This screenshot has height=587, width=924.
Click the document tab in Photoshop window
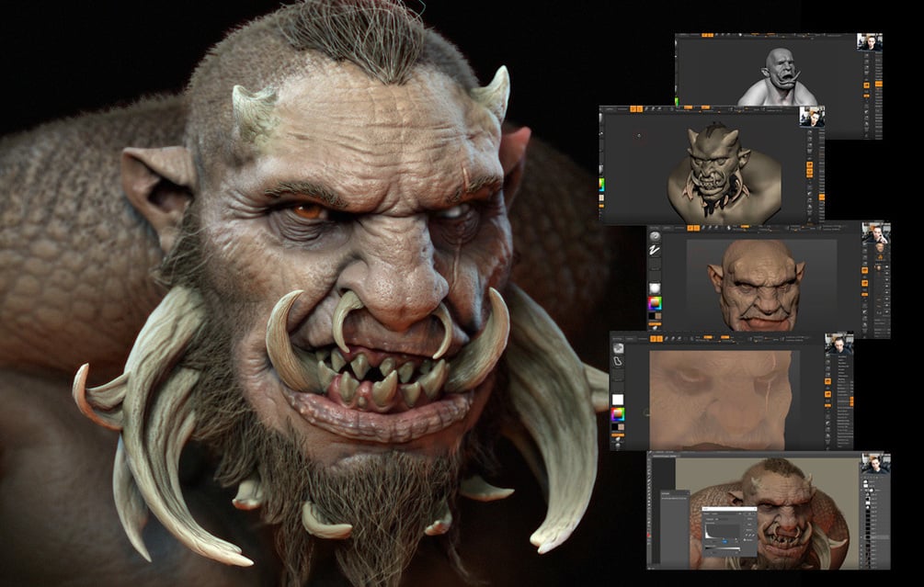click(x=664, y=457)
